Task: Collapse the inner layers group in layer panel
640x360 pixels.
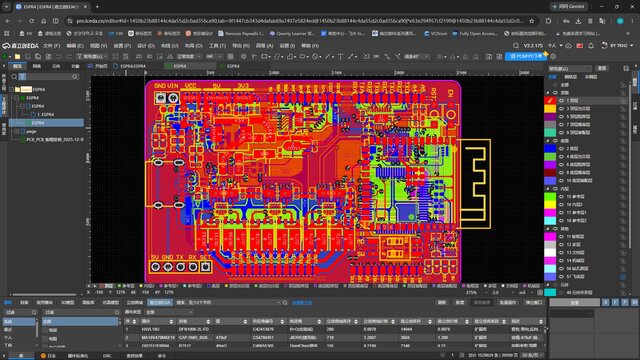Action: pyautogui.click(x=548, y=189)
